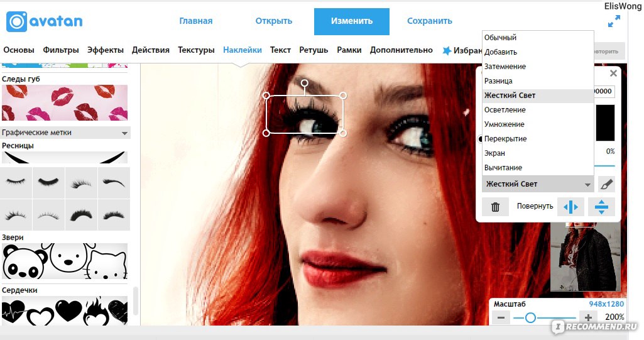
Task: Select the eraser brush tool icon
Action: point(607,184)
